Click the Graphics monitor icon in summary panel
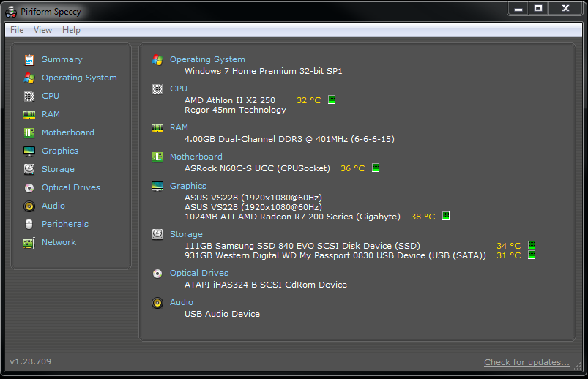Viewport: 588px width, 379px height. 157,187
